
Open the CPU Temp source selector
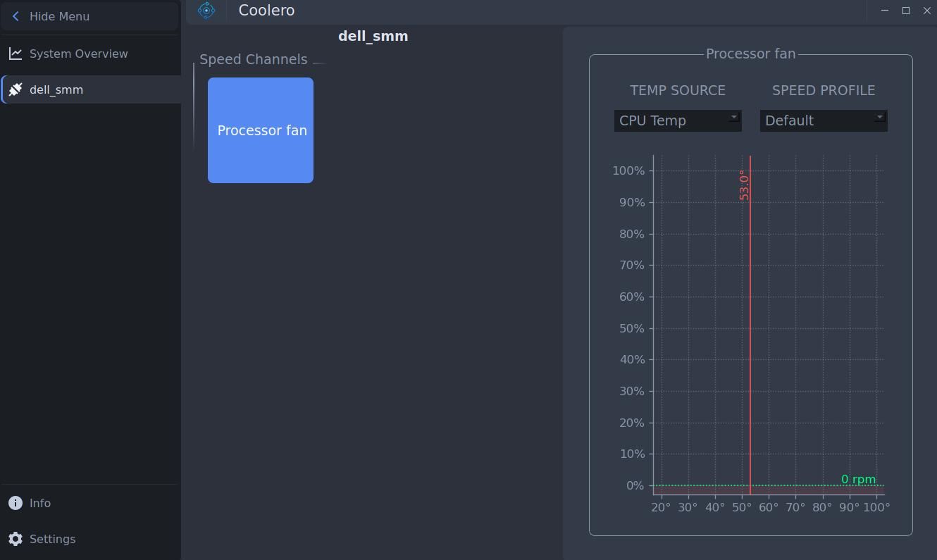coord(677,120)
